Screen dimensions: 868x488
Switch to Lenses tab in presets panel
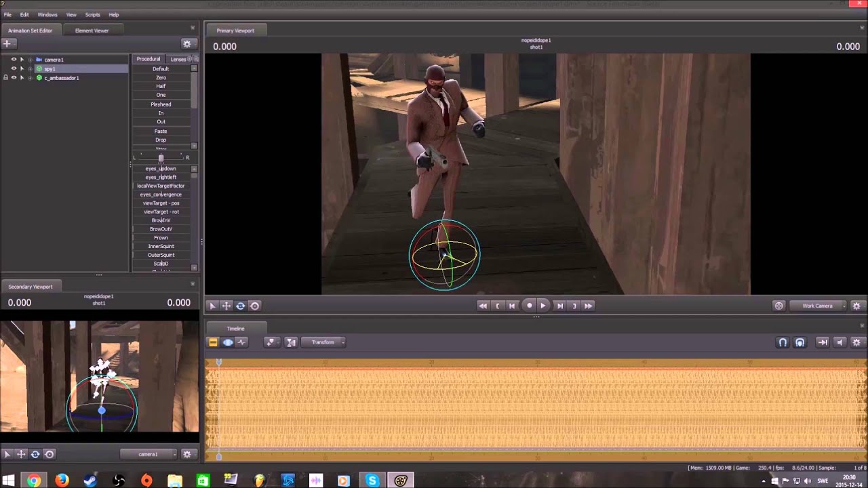point(178,59)
